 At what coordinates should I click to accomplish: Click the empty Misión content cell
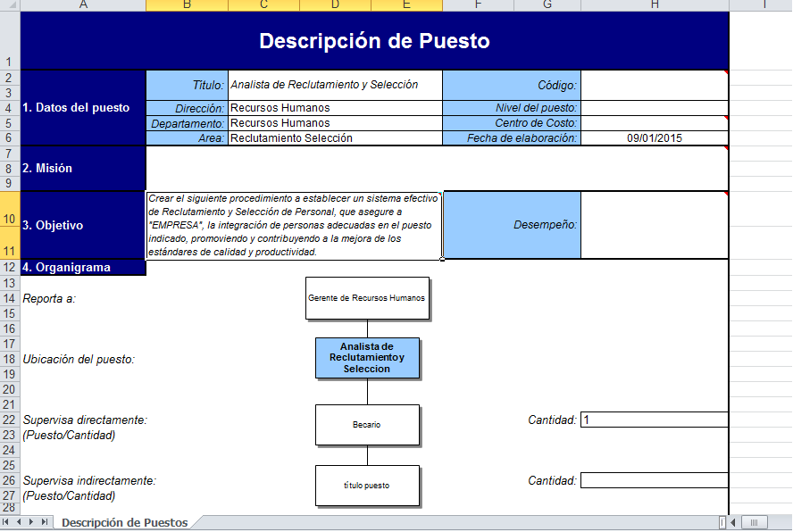click(437, 169)
